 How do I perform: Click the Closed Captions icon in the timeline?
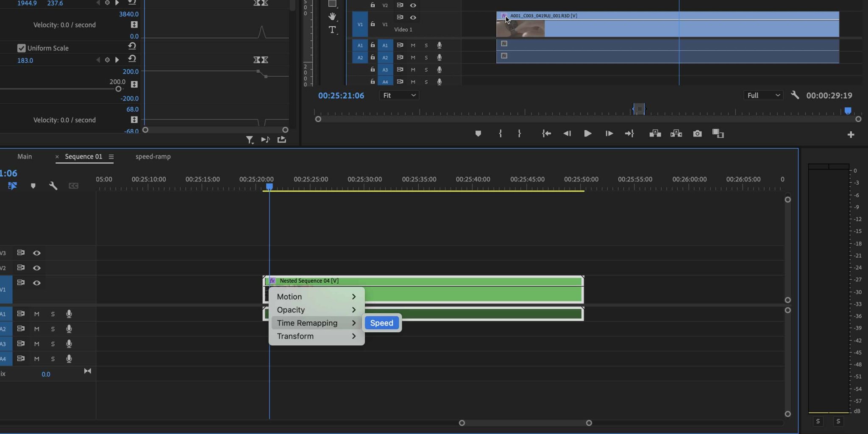pos(73,186)
